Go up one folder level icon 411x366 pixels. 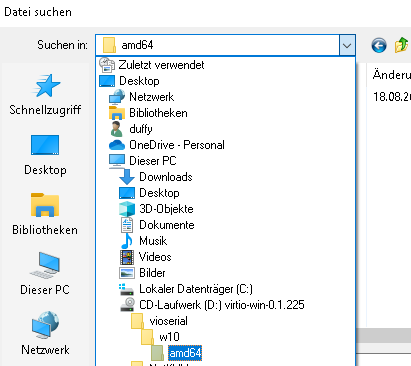click(x=402, y=45)
